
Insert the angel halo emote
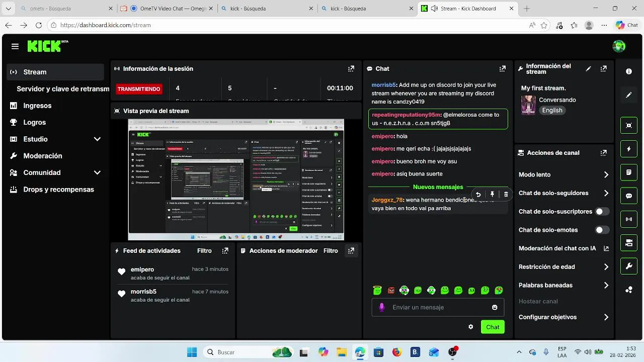[377, 290]
